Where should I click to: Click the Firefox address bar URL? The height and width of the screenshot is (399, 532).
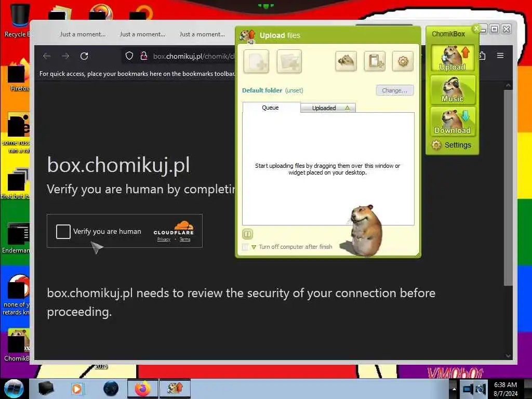coord(194,56)
